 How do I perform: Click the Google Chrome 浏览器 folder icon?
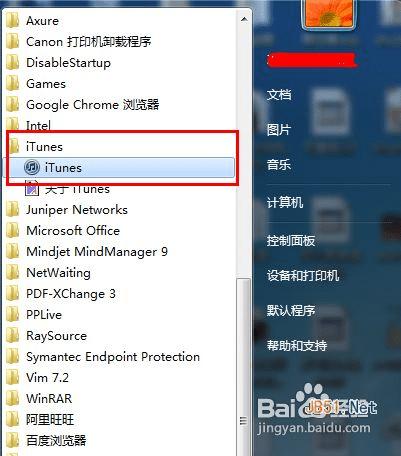tap(13, 105)
